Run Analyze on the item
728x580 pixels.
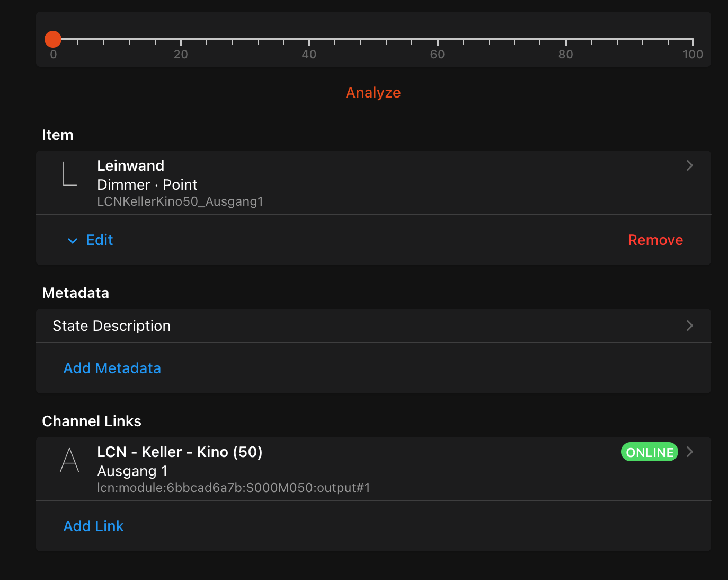373,93
